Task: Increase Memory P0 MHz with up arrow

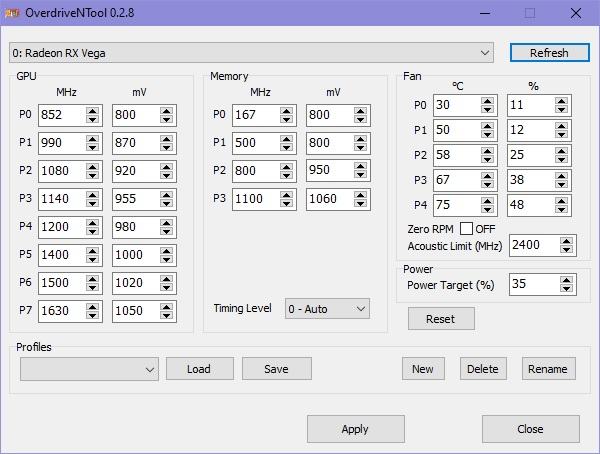Action: 286,111
